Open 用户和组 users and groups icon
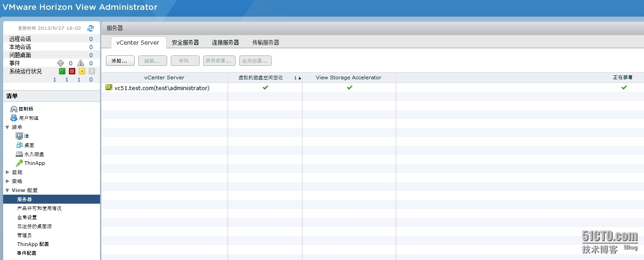Viewport: 644px width, 260px height. pos(14,118)
